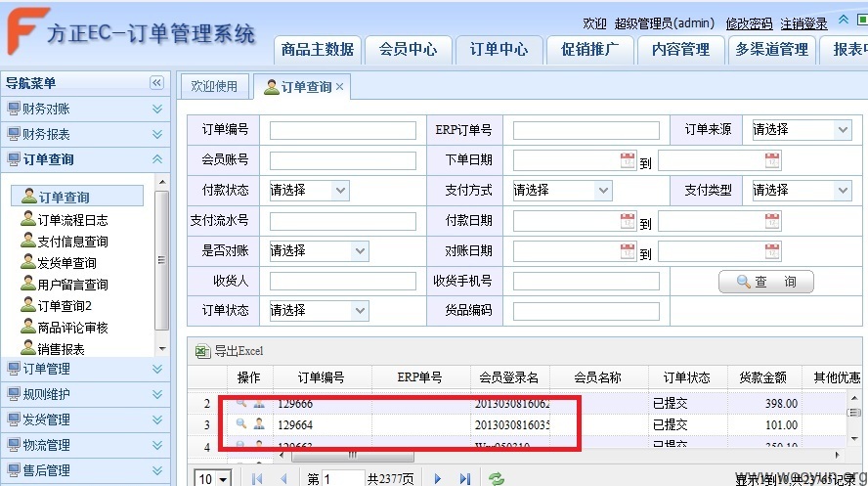The width and height of the screenshot is (868, 486).
Task: Open the 是否对账 dropdown
Action: 360,250
